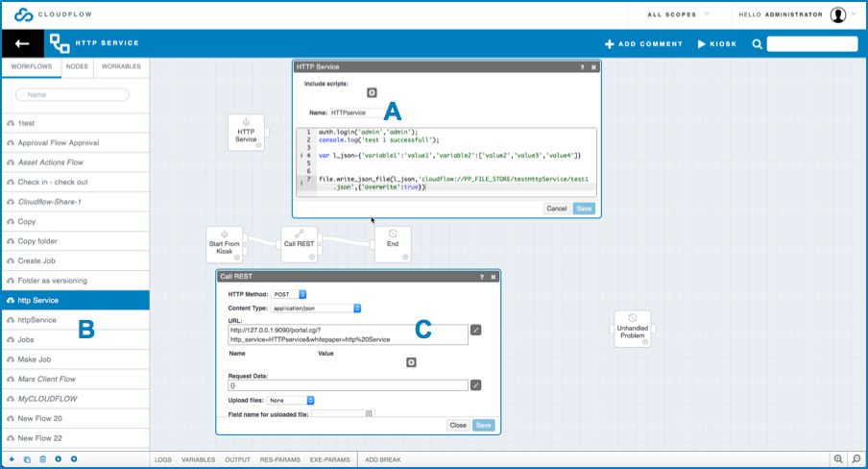The image size is (868, 469).
Task: Switch to the Workflows tab
Action: 32,66
